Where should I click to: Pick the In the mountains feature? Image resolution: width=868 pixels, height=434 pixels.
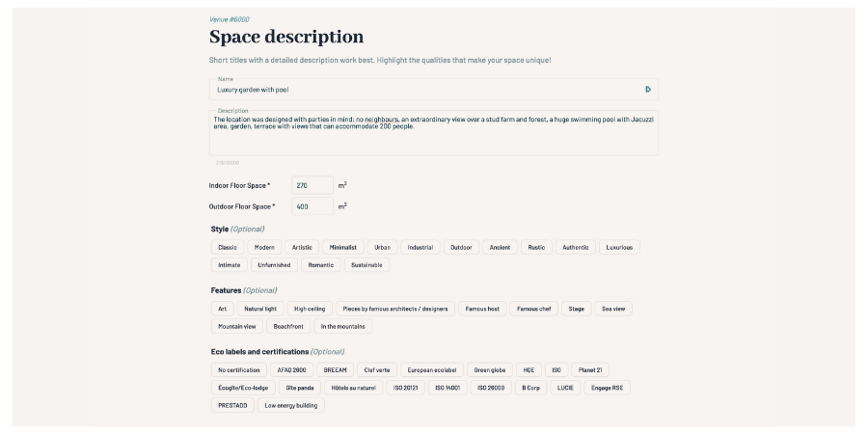pos(343,327)
